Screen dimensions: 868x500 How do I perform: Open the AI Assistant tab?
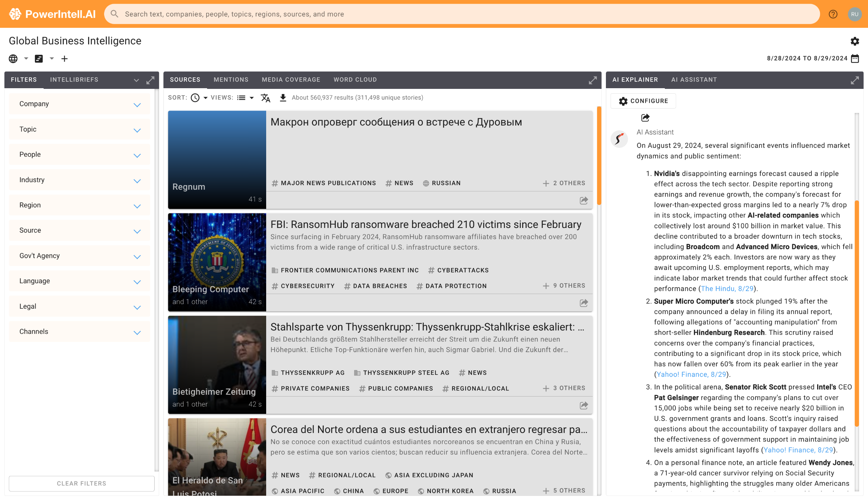click(694, 80)
